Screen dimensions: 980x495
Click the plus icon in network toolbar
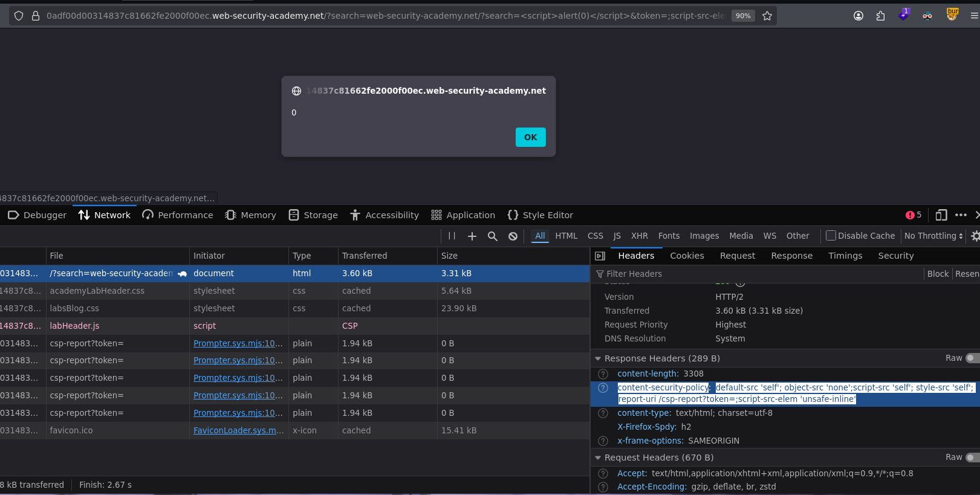coord(472,236)
